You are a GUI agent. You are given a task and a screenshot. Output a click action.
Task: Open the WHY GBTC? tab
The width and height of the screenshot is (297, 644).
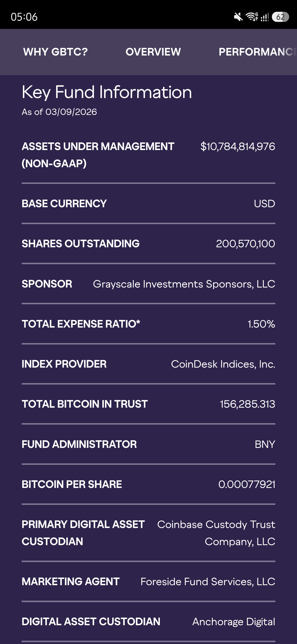coord(55,52)
